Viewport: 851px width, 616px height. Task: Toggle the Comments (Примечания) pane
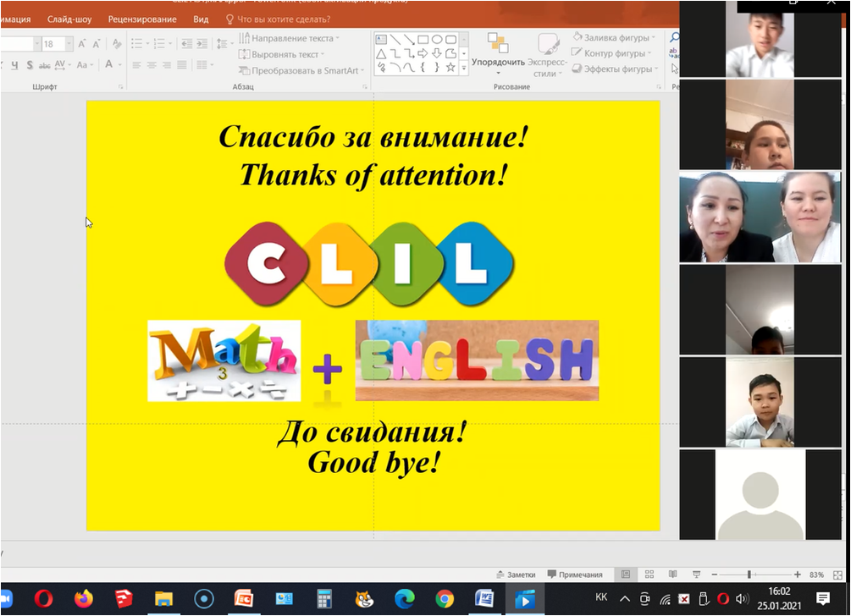tap(575, 575)
